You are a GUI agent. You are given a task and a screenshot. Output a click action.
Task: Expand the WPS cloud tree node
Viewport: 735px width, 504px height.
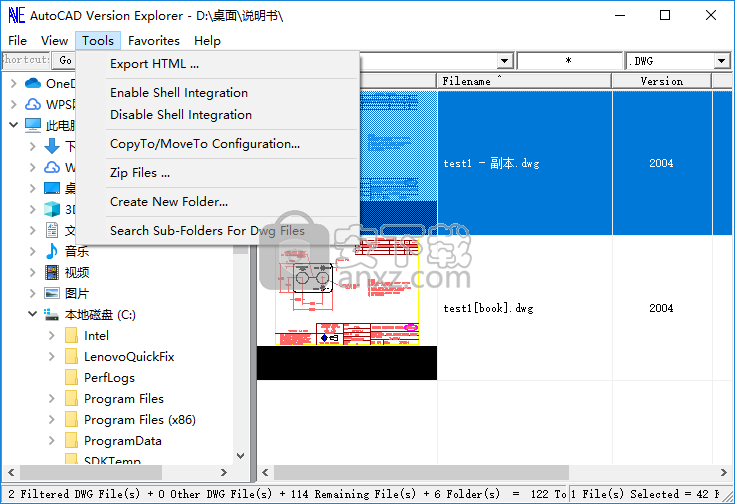pyautogui.click(x=14, y=104)
